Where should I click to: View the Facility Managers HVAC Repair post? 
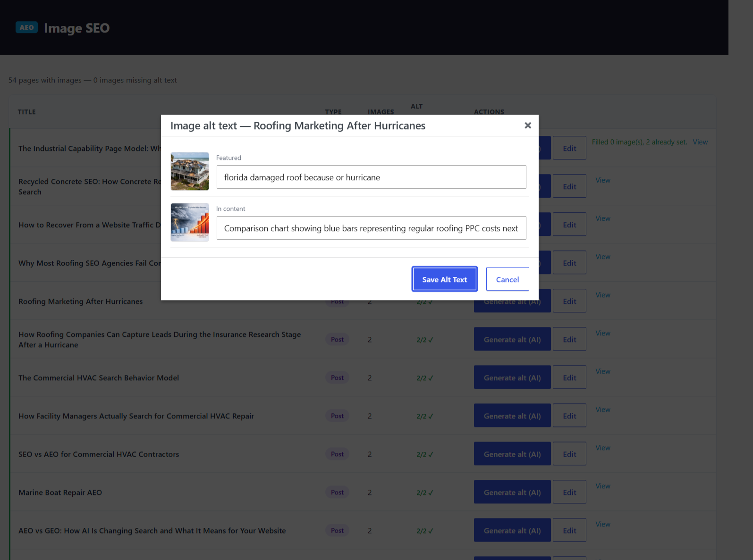point(603,410)
